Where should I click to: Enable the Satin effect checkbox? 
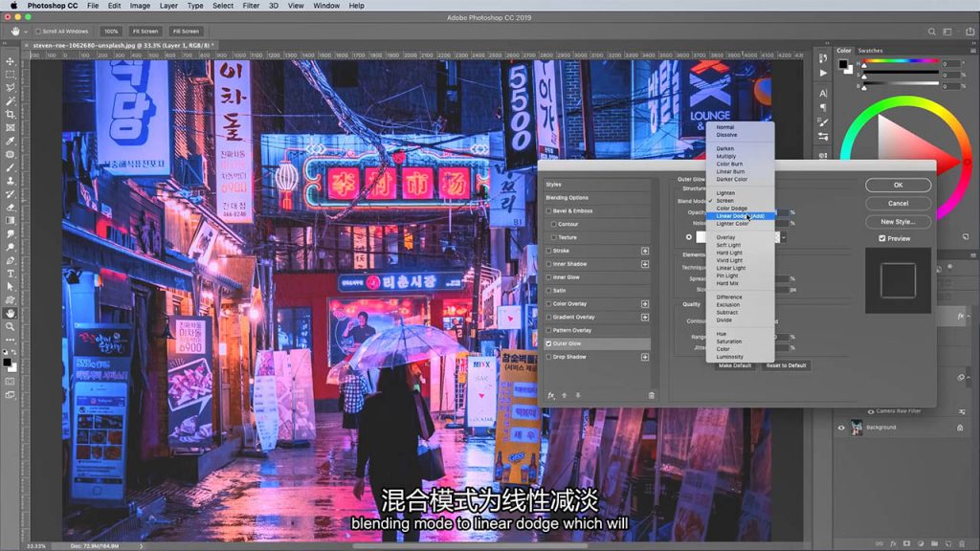[x=548, y=291]
